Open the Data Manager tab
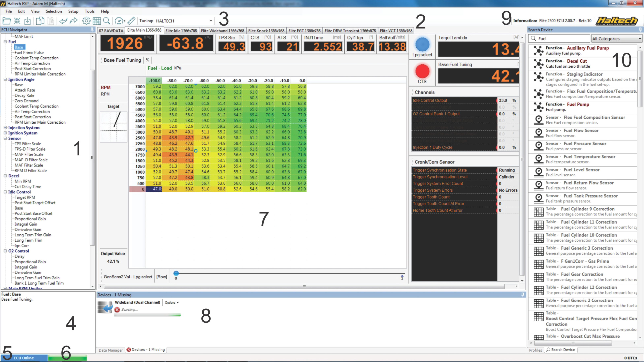Image resolution: width=644 pixels, height=362 pixels. [110, 350]
